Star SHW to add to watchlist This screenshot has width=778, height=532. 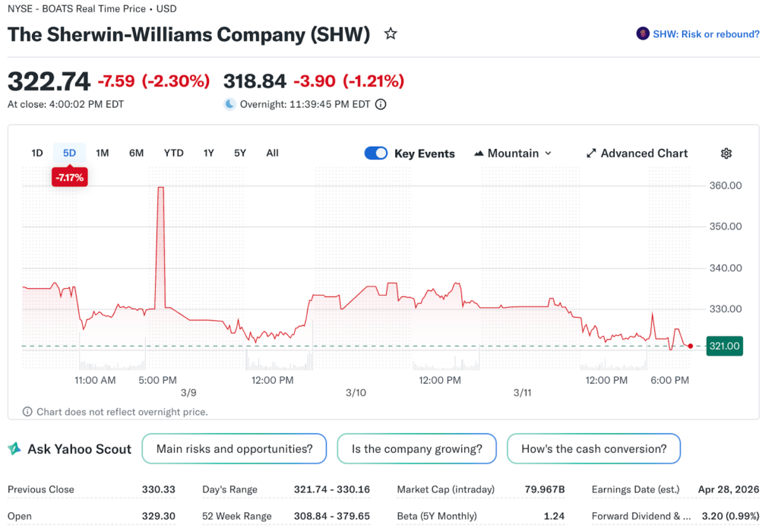[x=391, y=34]
